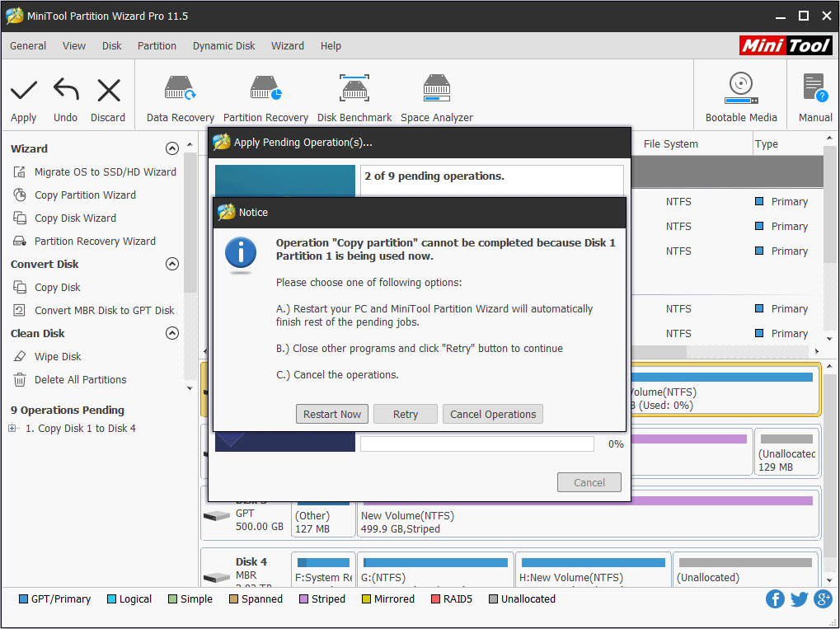Open the Partition menu

[x=157, y=46]
